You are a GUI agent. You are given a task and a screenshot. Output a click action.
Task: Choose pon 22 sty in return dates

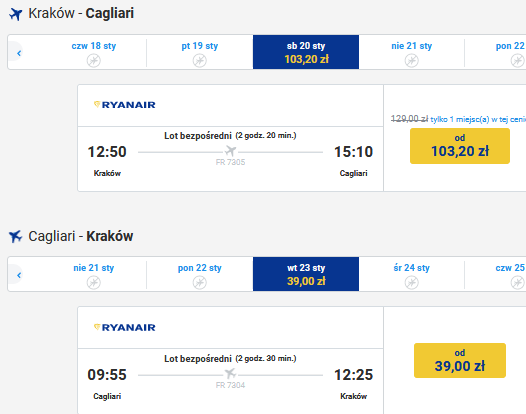pyautogui.click(x=200, y=274)
